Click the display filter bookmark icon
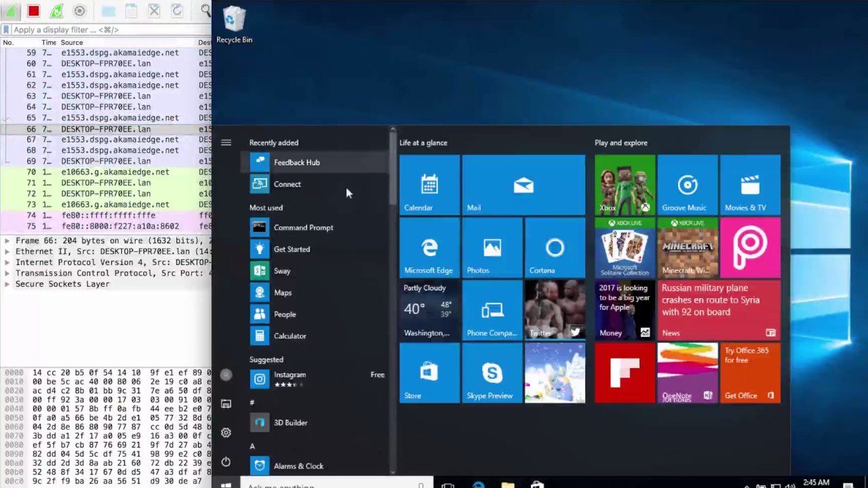 point(6,30)
